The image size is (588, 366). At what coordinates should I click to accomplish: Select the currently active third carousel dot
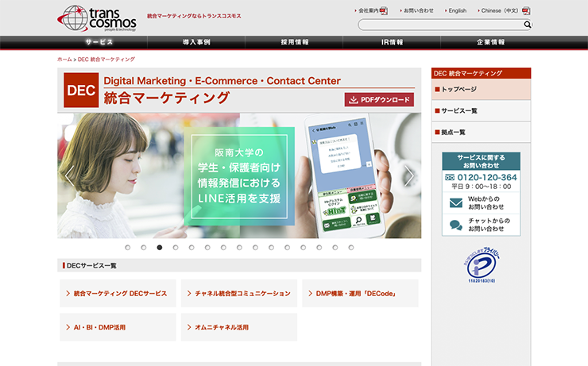(160, 248)
